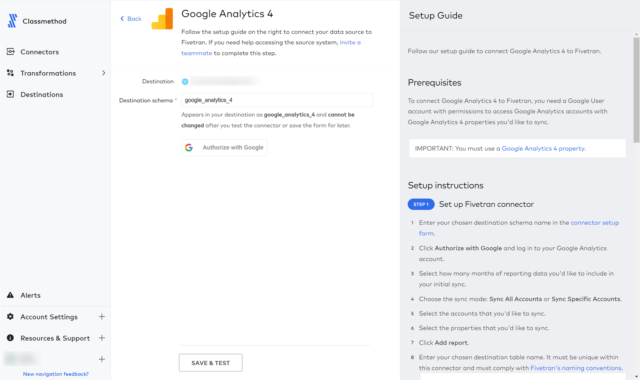Open the Destinations sidebar icon
This screenshot has height=380, width=640.
pos(11,94)
